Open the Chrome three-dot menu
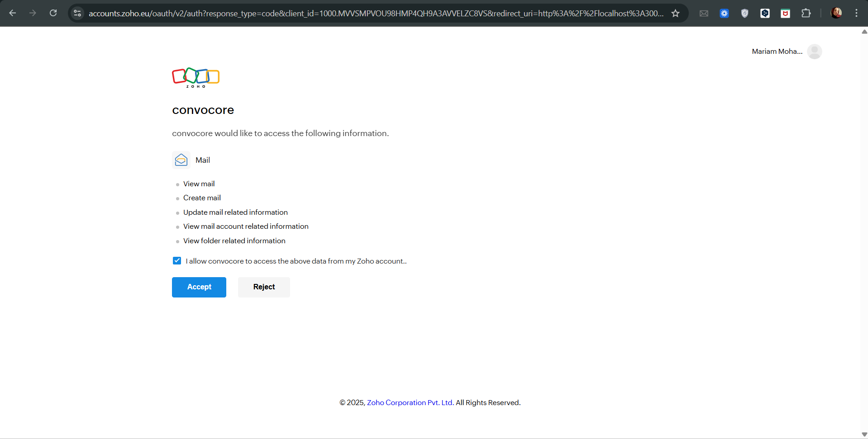Viewport: 868px width, 439px height. click(856, 13)
